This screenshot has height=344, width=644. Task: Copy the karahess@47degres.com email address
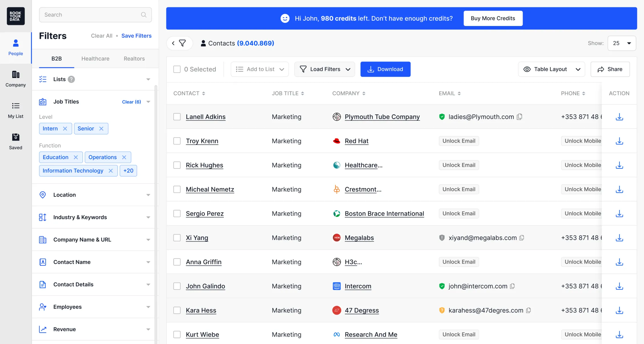tap(528, 310)
